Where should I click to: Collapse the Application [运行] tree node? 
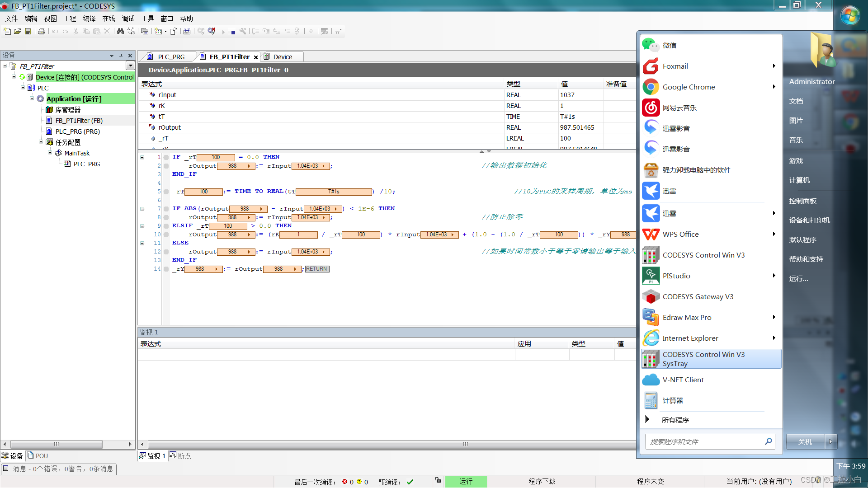32,99
